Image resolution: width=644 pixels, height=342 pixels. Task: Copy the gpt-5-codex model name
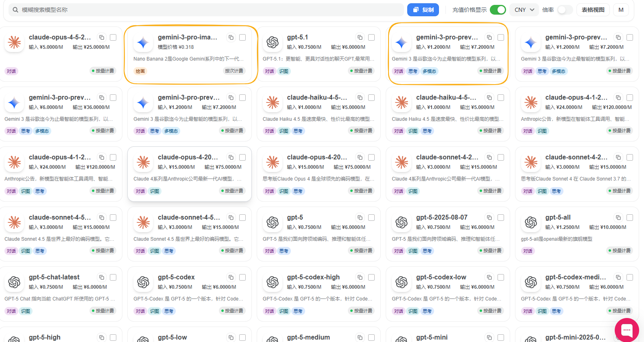[231, 277]
